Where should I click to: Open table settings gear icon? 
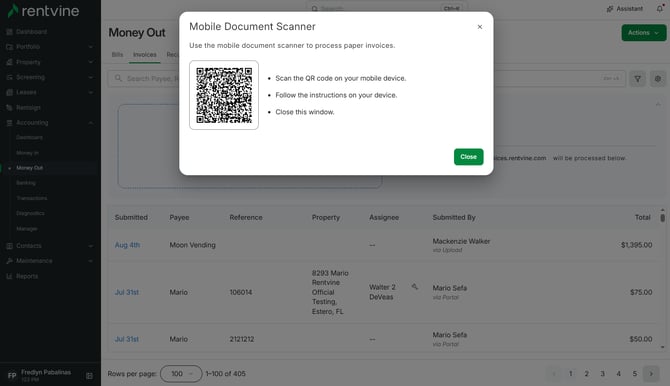click(658, 79)
